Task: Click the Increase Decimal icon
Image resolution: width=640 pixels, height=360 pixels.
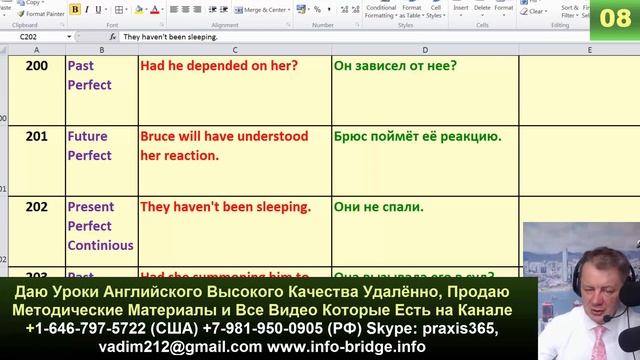Action: tap(344, 9)
